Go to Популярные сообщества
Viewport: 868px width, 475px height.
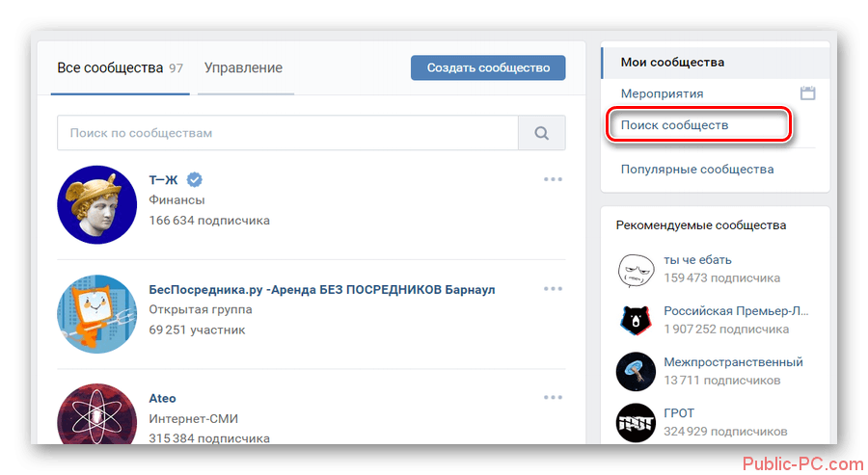click(x=697, y=169)
